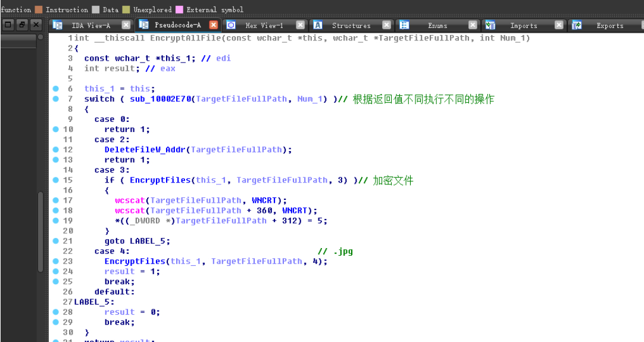Click the Instruction legend color swatch

click(x=39, y=10)
